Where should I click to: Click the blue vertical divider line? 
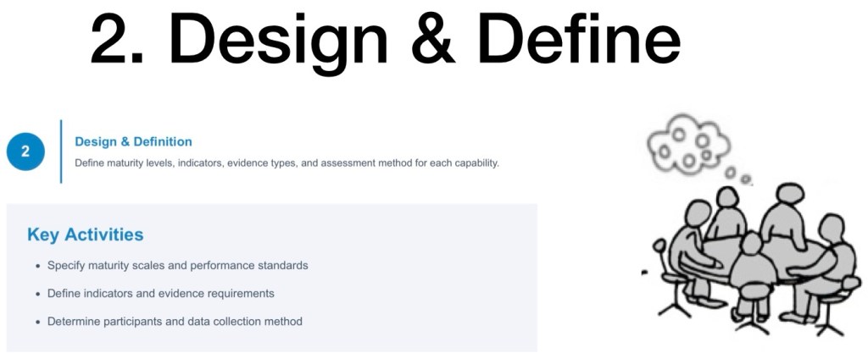(x=61, y=152)
